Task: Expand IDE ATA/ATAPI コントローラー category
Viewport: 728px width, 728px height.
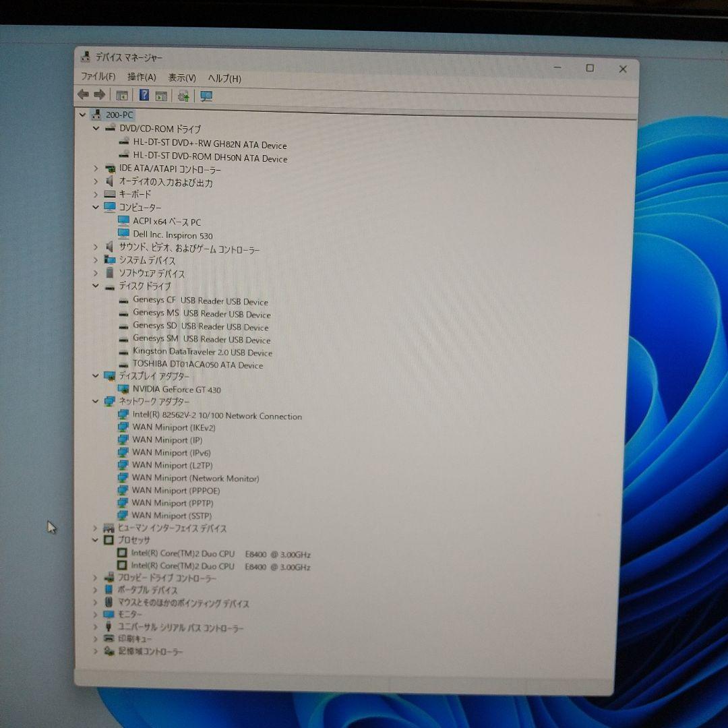Action: coord(96,168)
